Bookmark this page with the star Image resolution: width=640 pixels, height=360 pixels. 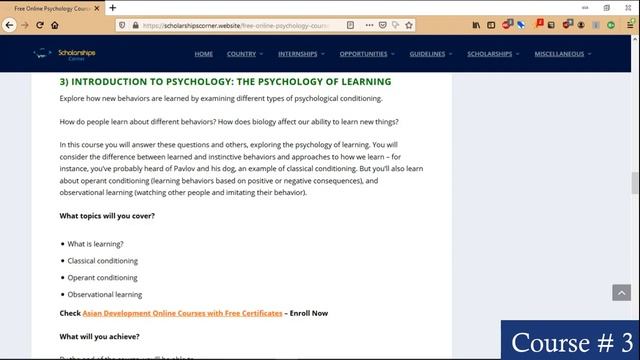[x=409, y=25]
